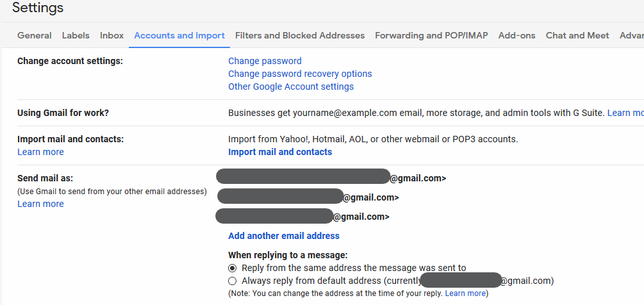Open Filters and Blocked Addresses tab
This screenshot has width=644, height=305.
point(300,35)
